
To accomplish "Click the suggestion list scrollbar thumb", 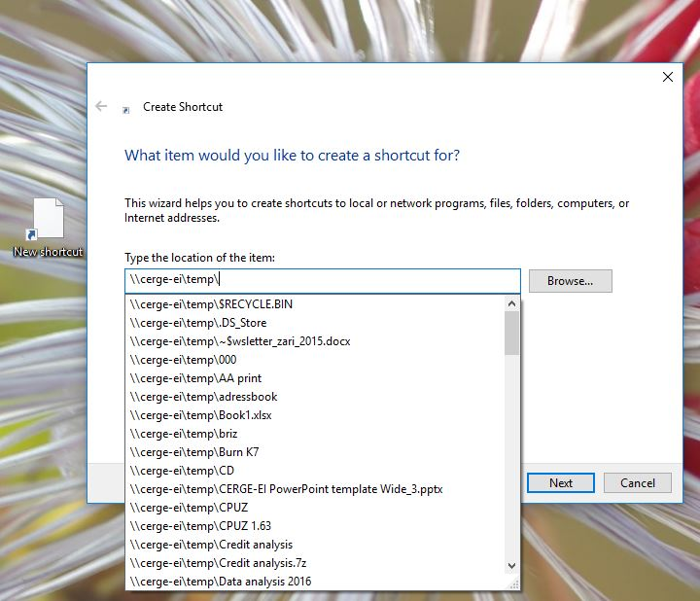I will pos(511,334).
